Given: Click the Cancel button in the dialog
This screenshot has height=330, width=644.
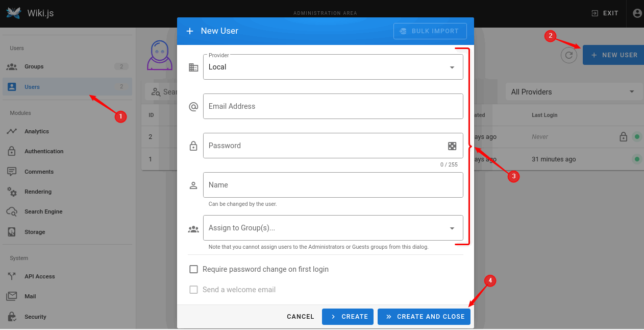Looking at the screenshot, I should [301, 317].
